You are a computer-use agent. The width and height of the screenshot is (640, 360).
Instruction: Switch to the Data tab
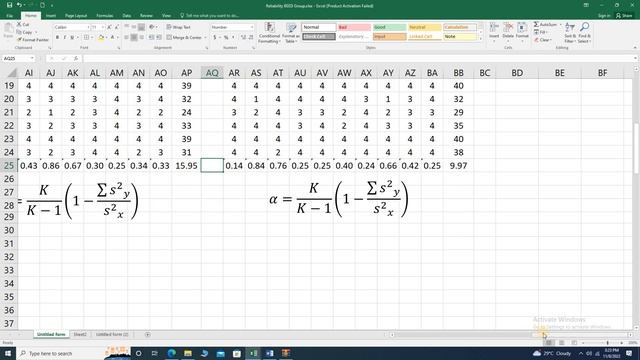(127, 16)
